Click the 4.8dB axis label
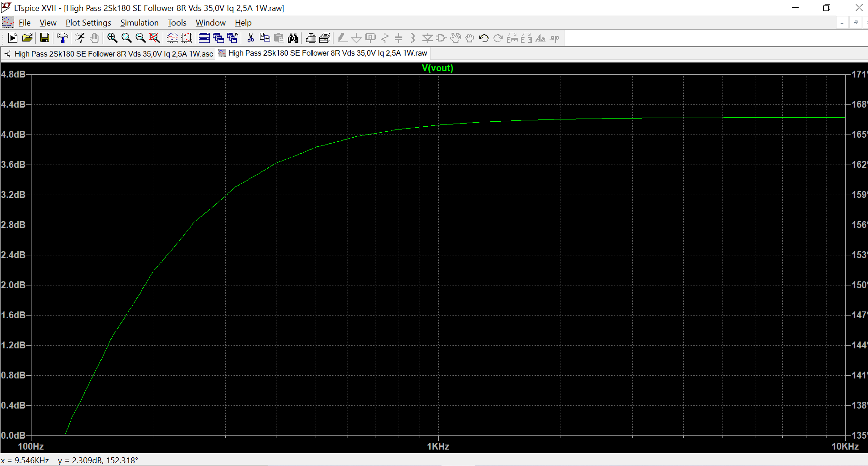This screenshot has width=868, height=466. coord(13,74)
